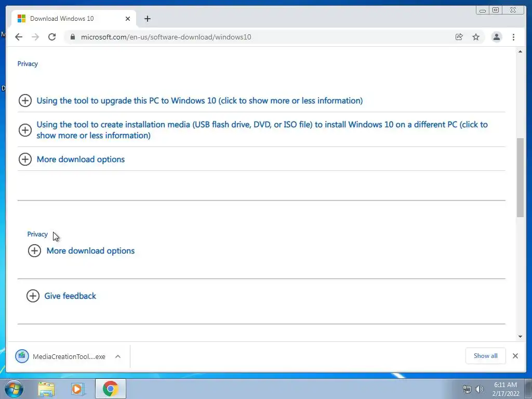The image size is (532, 399).
Task: Expand 'Using the tool to upgrade this PC'
Action: coord(199,101)
